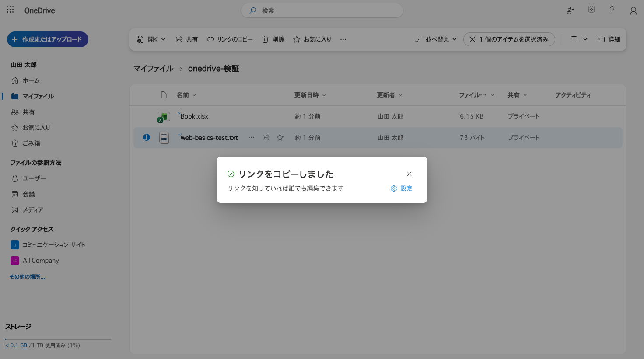This screenshot has width=644, height=359.
Task: Open more actions for web-basics-test.txt
Action: (x=252, y=137)
